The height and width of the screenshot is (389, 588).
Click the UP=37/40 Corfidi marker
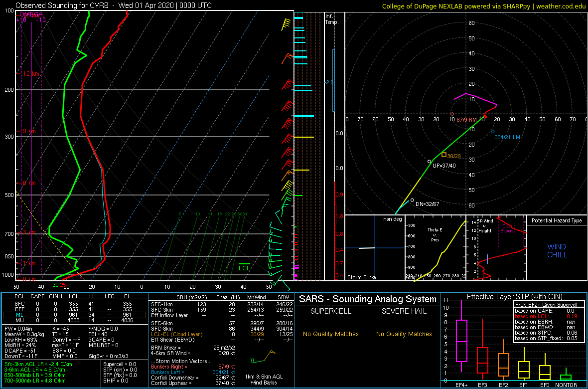pos(430,162)
